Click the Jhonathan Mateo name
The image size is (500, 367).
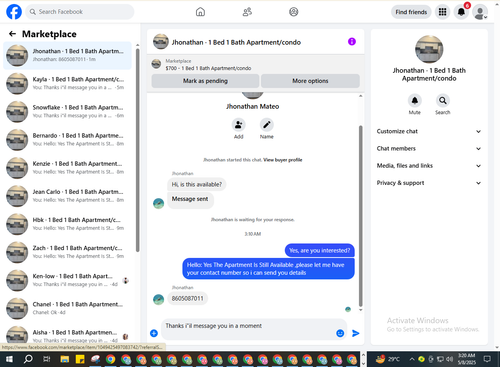(252, 106)
